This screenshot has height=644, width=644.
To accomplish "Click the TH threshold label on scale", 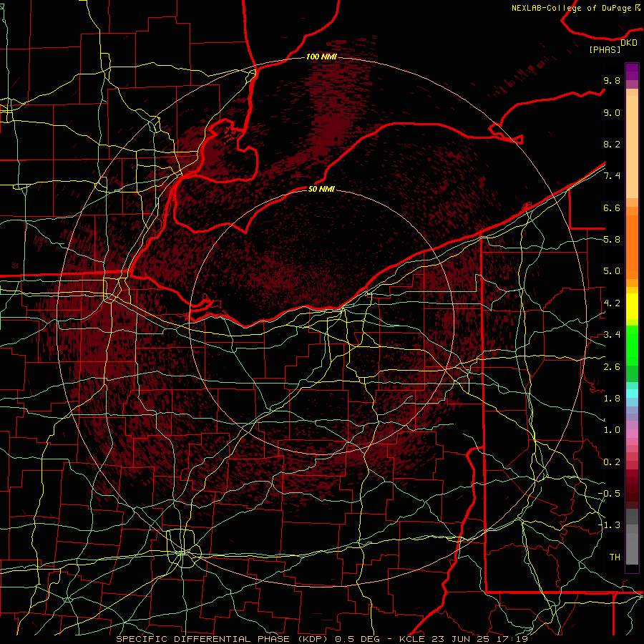I will click(615, 557).
